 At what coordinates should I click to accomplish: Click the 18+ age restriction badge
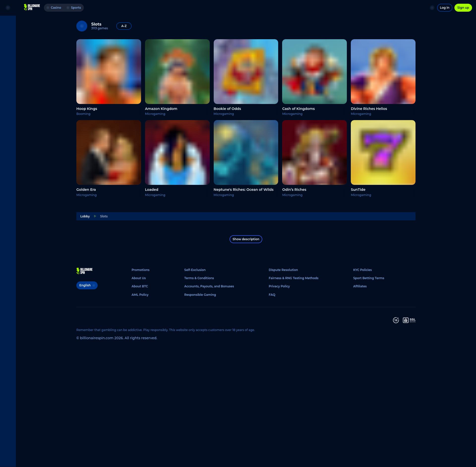[396, 320]
